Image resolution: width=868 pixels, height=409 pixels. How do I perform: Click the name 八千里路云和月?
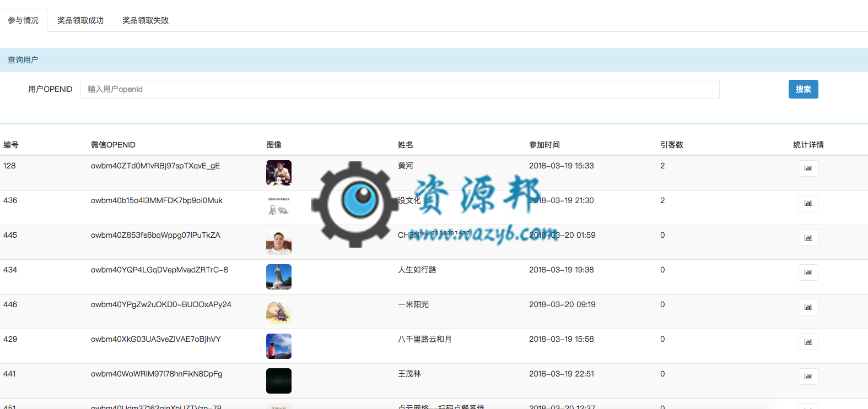425,339
